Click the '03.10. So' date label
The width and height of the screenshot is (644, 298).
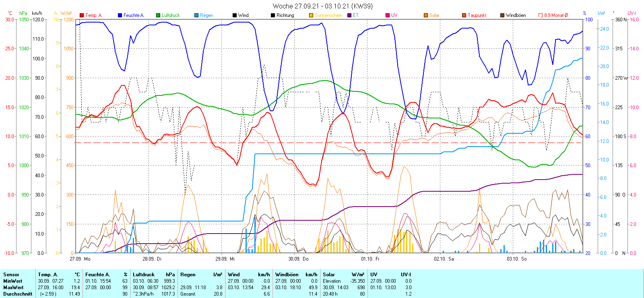click(x=516, y=259)
